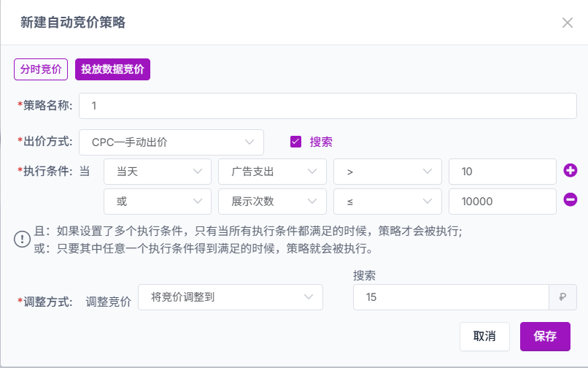Click the search bid value field showing 15
This screenshot has width=588, height=368.
[x=451, y=297]
